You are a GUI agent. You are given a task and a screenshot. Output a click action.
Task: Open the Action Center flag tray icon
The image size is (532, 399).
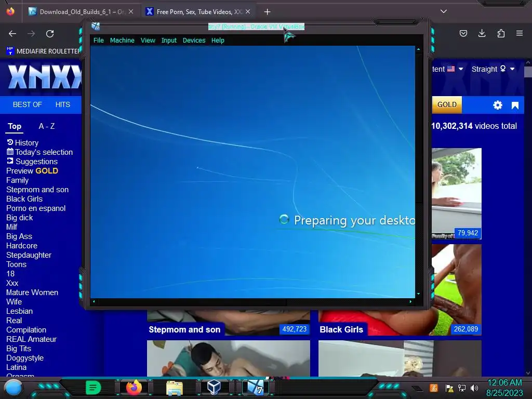449,388
